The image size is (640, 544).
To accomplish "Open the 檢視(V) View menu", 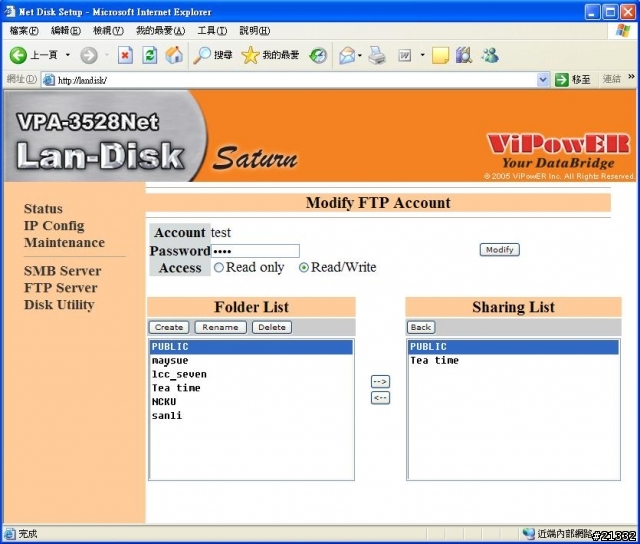I will coord(108,31).
